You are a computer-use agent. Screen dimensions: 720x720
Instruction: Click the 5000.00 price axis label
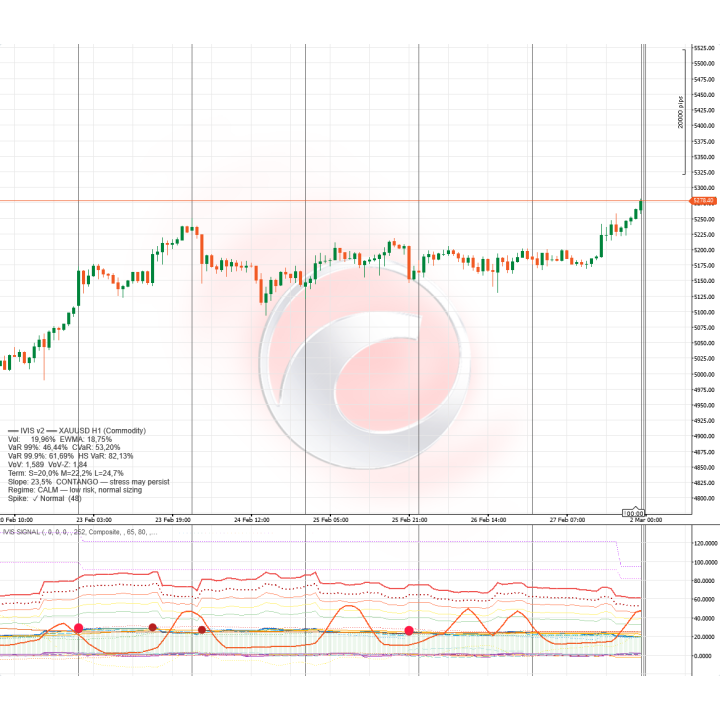(x=704, y=375)
